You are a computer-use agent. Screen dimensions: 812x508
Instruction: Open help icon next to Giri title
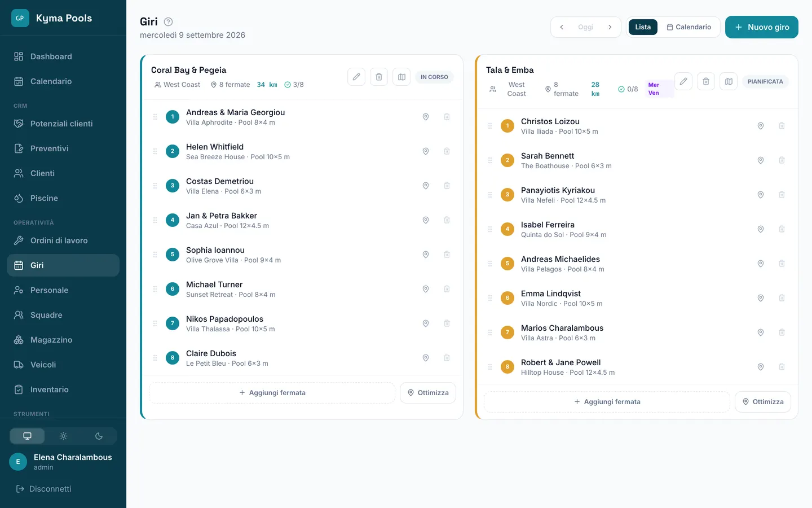168,21
